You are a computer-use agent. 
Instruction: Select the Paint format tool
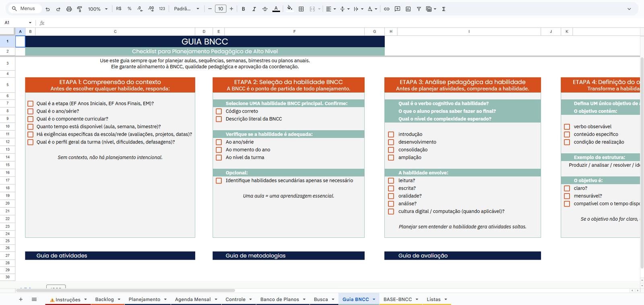click(79, 9)
